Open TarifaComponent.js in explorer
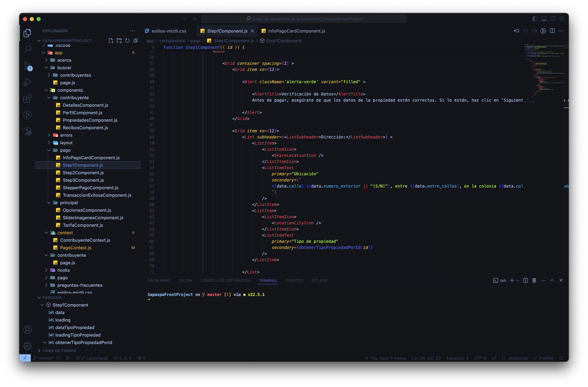The image size is (588, 387). click(x=82, y=225)
